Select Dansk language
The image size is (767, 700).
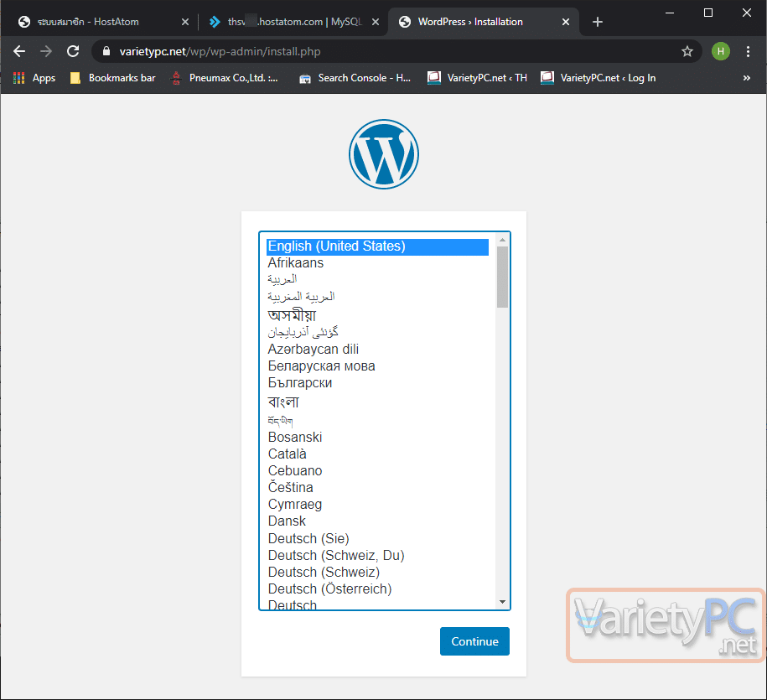point(377,521)
